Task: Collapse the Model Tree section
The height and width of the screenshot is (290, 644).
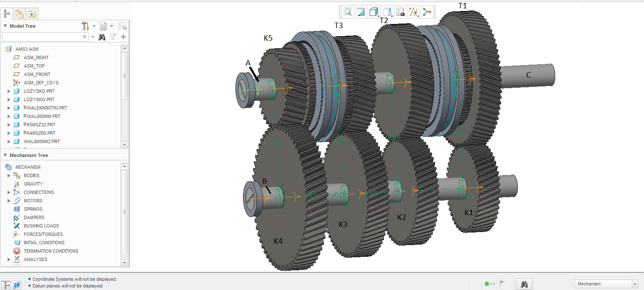Action: click(x=5, y=26)
